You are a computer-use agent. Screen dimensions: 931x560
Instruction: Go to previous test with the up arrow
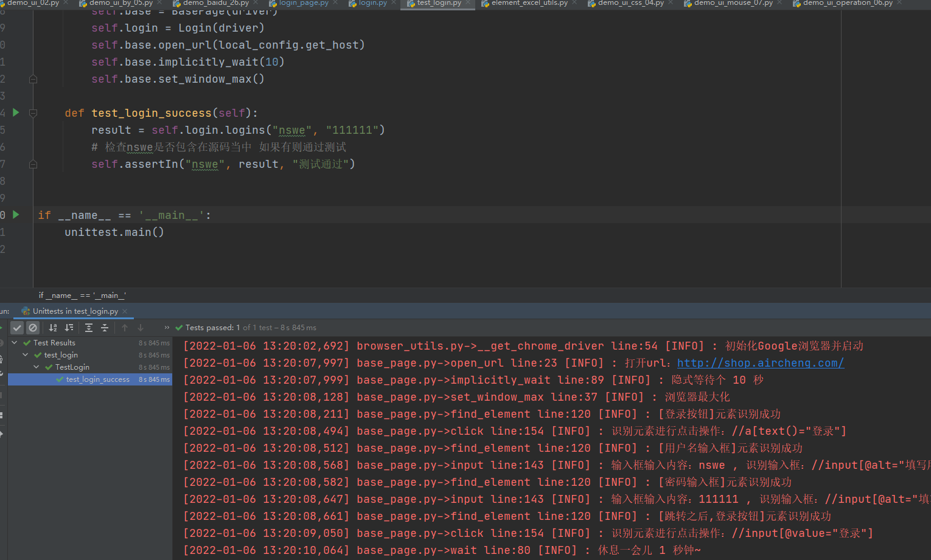(125, 328)
